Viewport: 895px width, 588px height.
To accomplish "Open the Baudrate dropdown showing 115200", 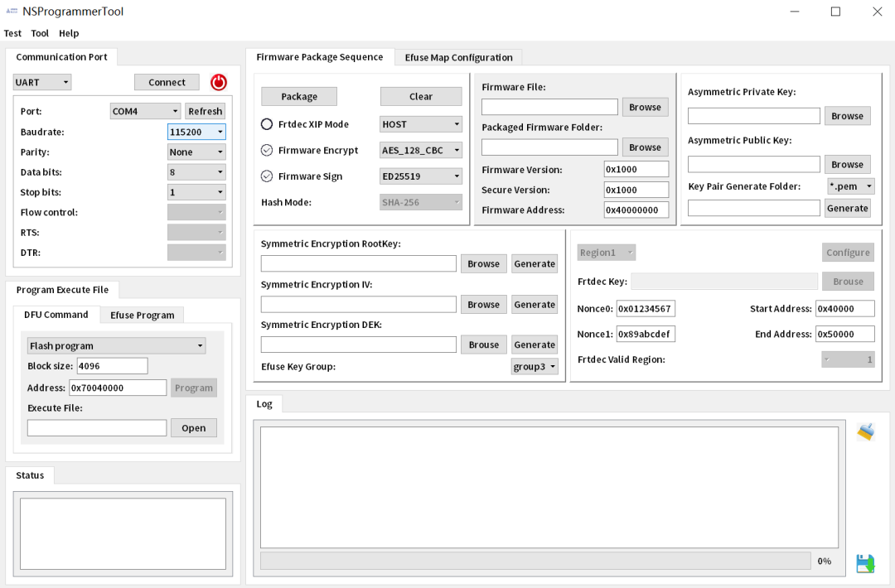I will click(196, 132).
